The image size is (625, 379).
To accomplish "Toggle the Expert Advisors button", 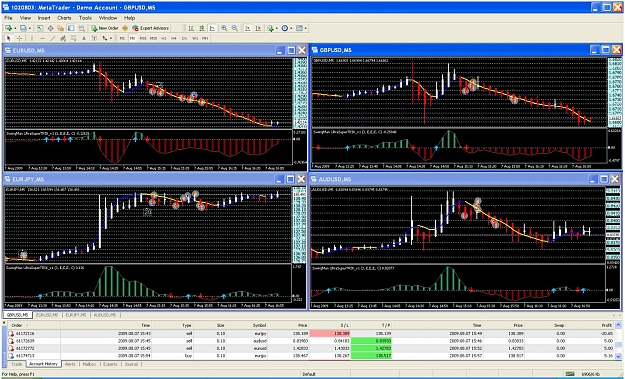I will click(x=151, y=28).
